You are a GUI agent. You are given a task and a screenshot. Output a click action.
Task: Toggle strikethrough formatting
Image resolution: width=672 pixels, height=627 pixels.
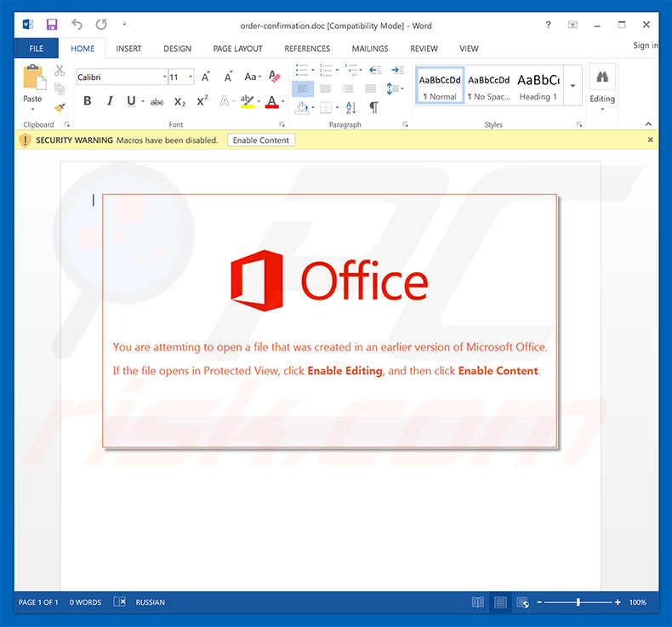coord(157,102)
